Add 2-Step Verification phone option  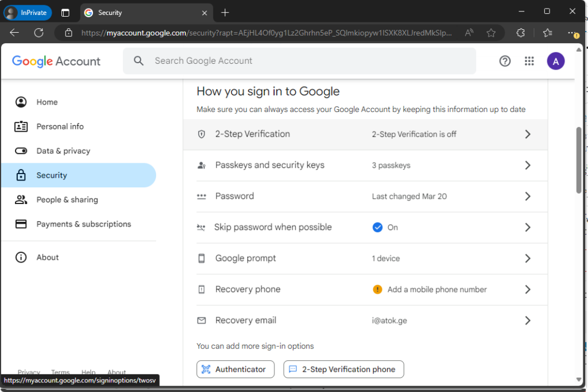tap(343, 369)
